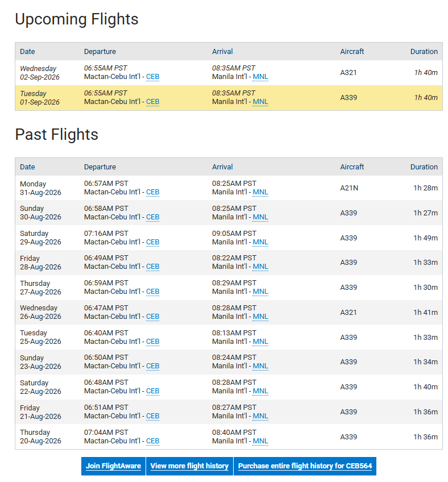Click CEB link for Sunday 30-Aug-2026 flight

[152, 217]
